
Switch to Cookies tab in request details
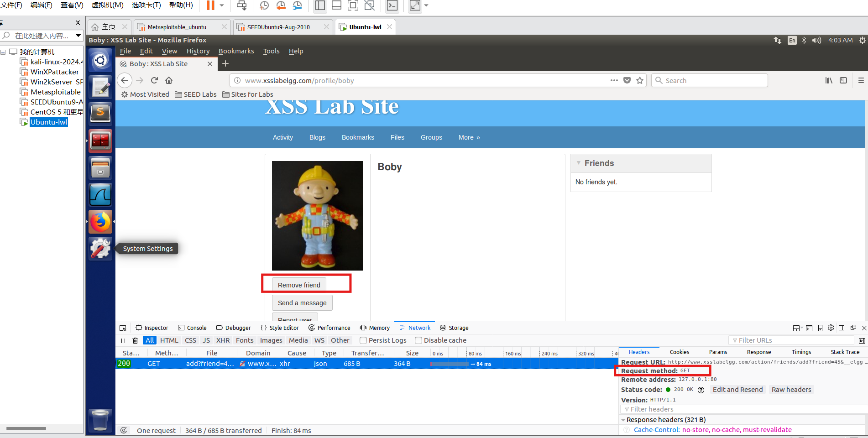pyautogui.click(x=680, y=352)
